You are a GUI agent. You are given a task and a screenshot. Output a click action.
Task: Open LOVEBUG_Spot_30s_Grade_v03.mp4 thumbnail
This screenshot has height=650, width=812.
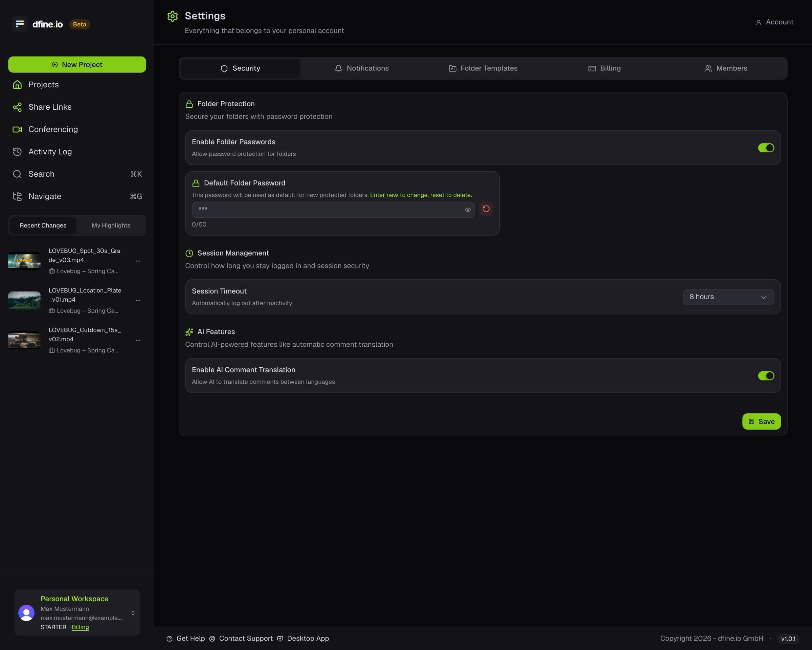pos(24,261)
